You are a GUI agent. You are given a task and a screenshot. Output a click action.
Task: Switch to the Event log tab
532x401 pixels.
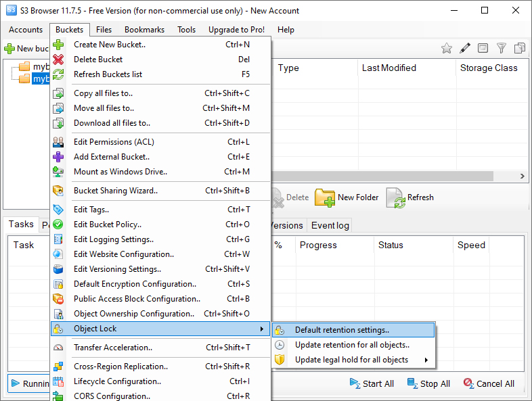pos(330,225)
